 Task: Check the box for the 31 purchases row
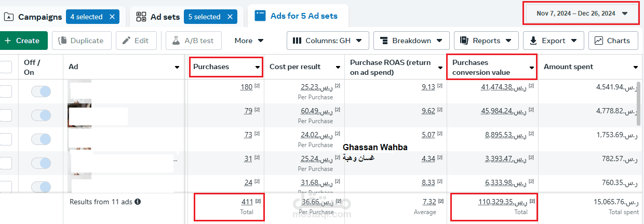6,163
